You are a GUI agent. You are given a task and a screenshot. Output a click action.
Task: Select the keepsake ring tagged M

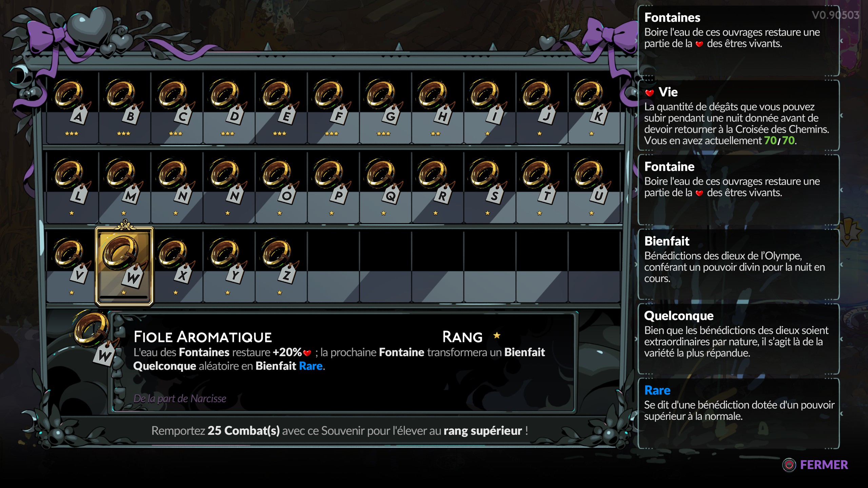pos(124,187)
